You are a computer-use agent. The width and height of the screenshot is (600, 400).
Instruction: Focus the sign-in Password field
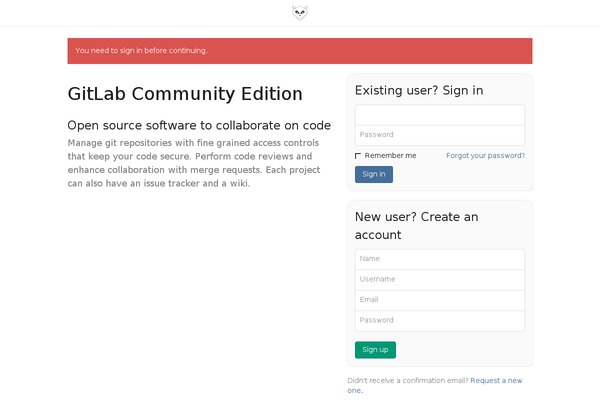tap(440, 135)
